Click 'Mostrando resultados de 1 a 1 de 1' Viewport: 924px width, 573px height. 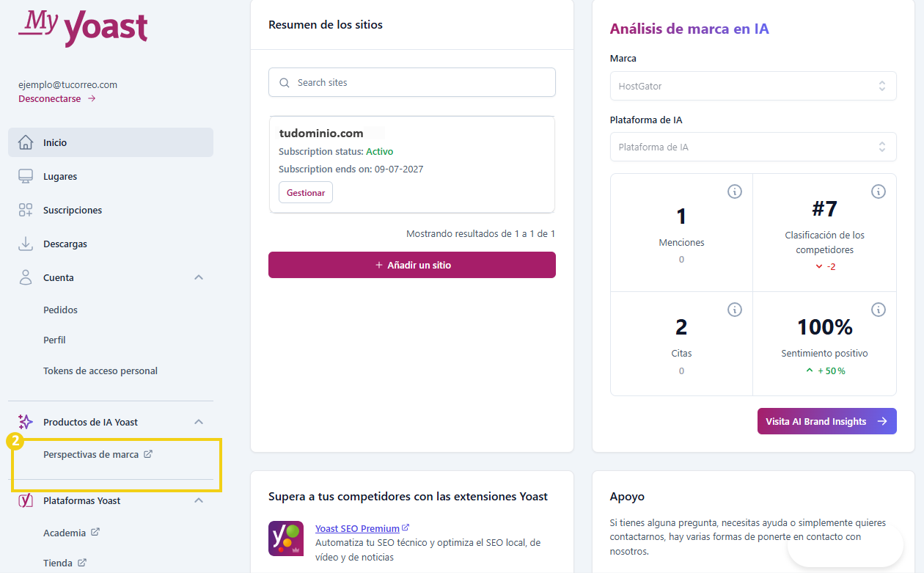481,233
